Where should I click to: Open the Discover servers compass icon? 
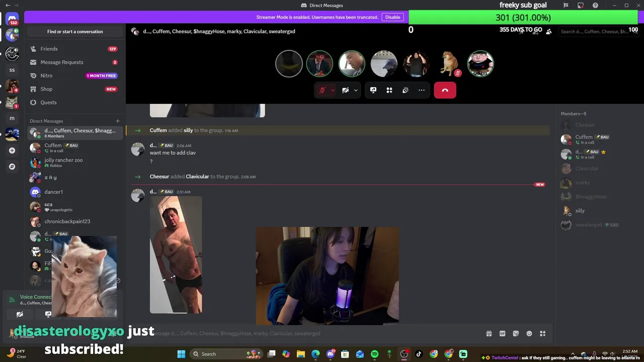[x=12, y=166]
